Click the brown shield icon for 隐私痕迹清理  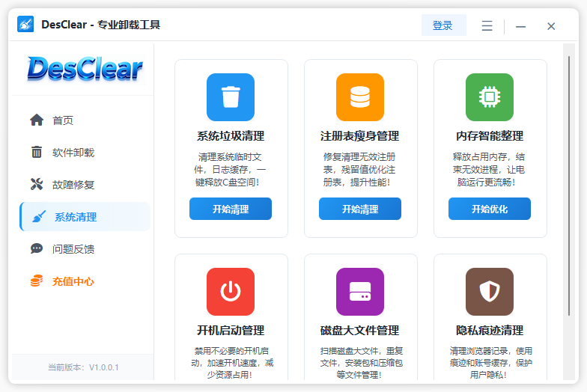coord(490,292)
